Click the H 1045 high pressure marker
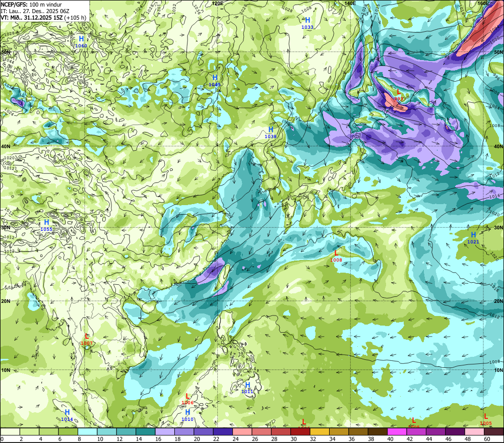The width and height of the screenshot is (504, 443). pos(215,81)
